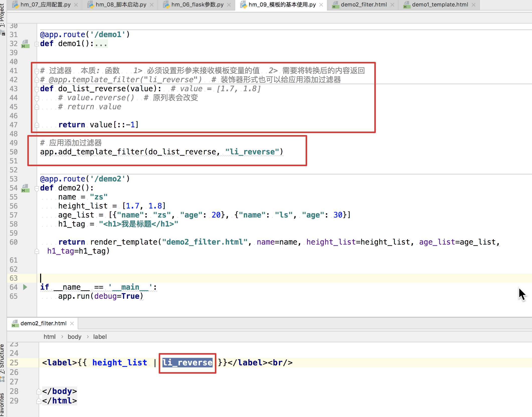The image size is (532, 417).
Task: Click the folded ellipsis after demo1()
Action: coord(101,44)
